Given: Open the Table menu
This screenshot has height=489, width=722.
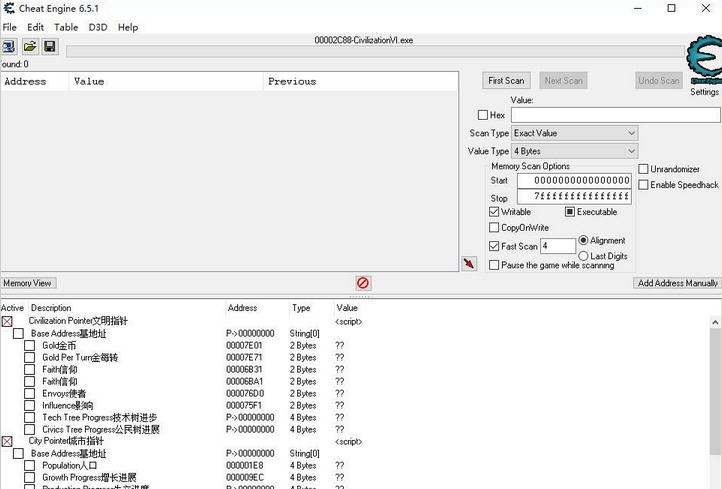Looking at the screenshot, I should click(x=66, y=27).
